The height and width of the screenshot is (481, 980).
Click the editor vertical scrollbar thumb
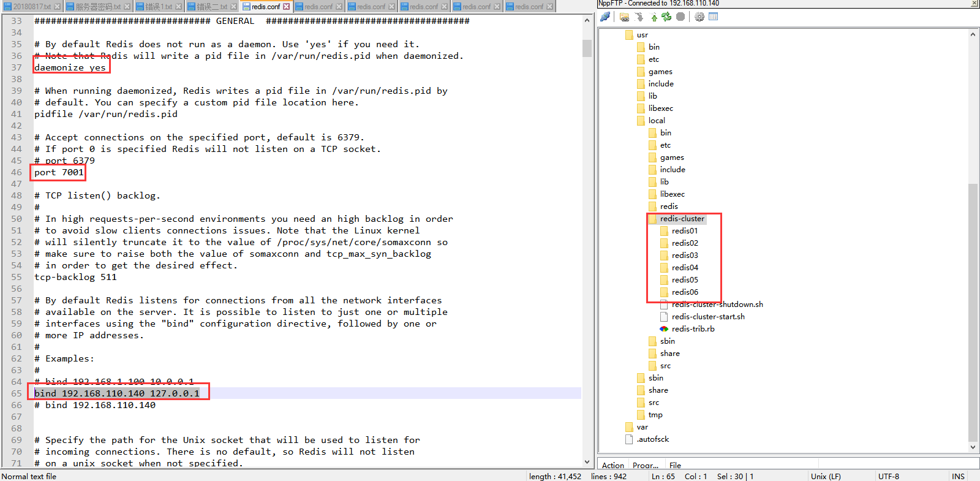click(587, 48)
